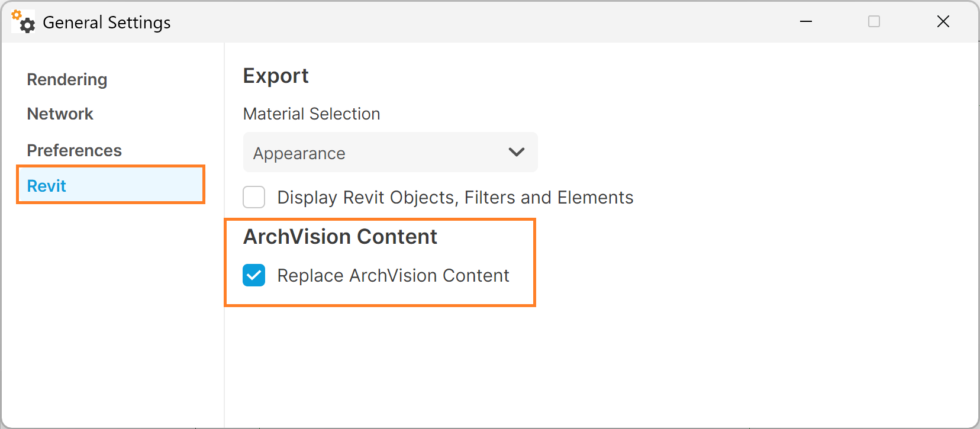Click the blue checkmark icon
This screenshot has width=980, height=429.
pos(254,275)
